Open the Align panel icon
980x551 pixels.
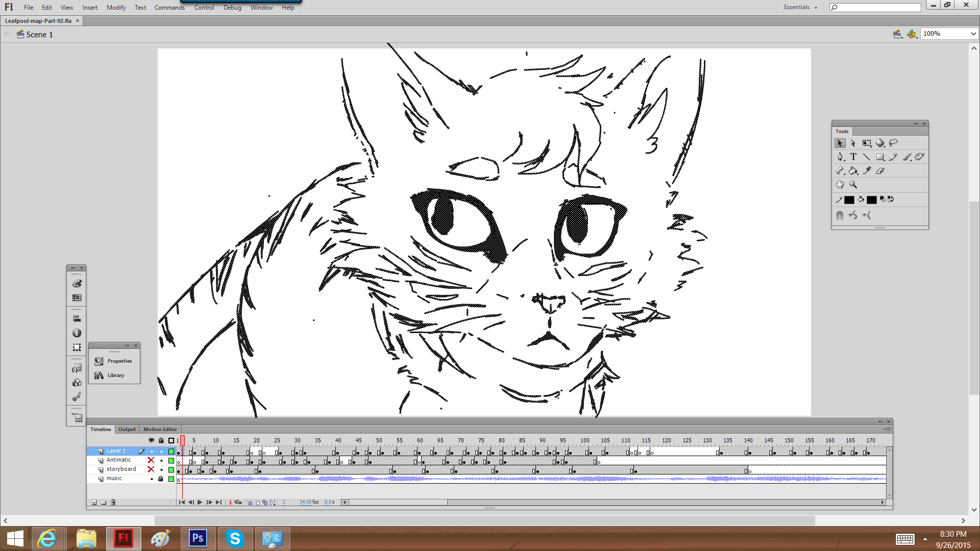[77, 319]
